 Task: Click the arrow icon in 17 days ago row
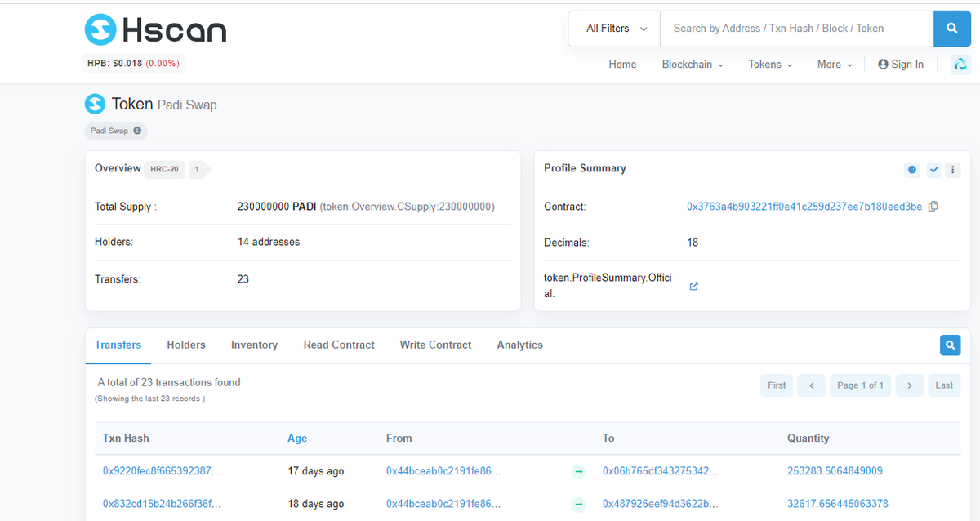point(579,471)
